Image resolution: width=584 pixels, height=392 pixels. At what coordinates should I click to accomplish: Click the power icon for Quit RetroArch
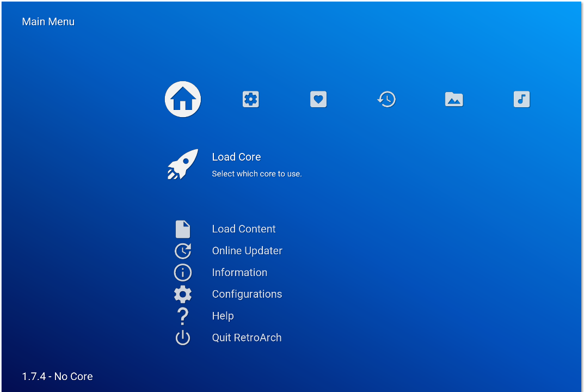click(182, 338)
